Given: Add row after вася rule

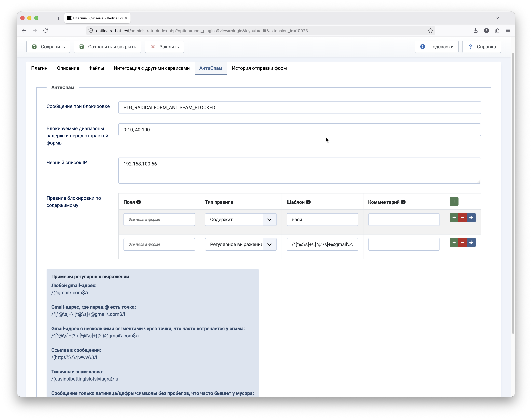Looking at the screenshot, I should pyautogui.click(x=454, y=218).
